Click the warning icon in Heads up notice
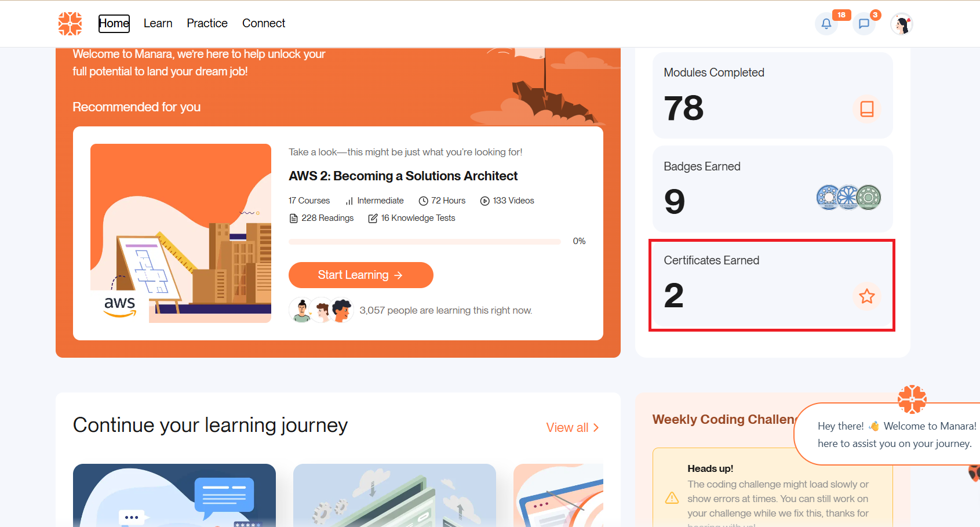Viewport: 980px width, 527px height. click(x=672, y=498)
